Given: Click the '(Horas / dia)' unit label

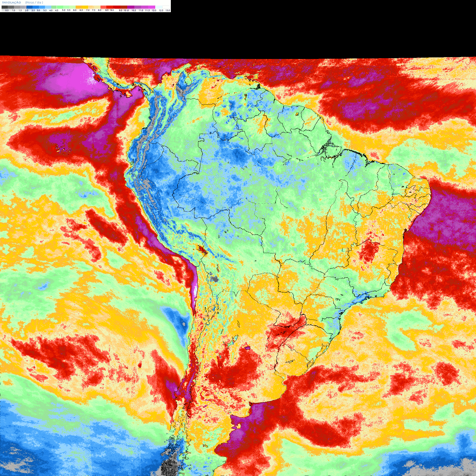Looking at the screenshot, I should tap(34, 2).
